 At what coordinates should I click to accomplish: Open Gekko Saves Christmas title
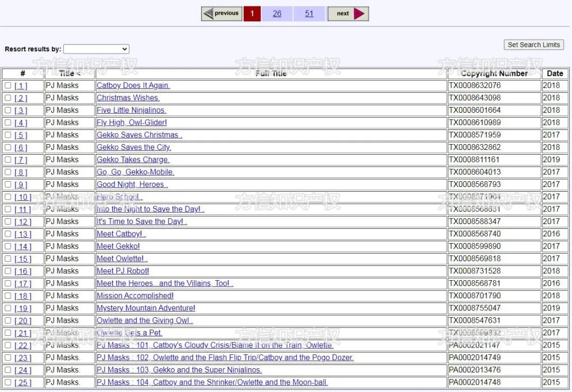[x=139, y=135]
